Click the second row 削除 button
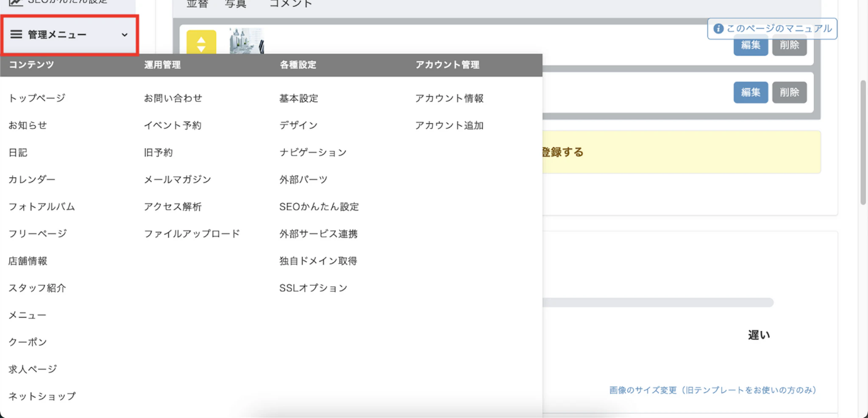 pos(789,92)
